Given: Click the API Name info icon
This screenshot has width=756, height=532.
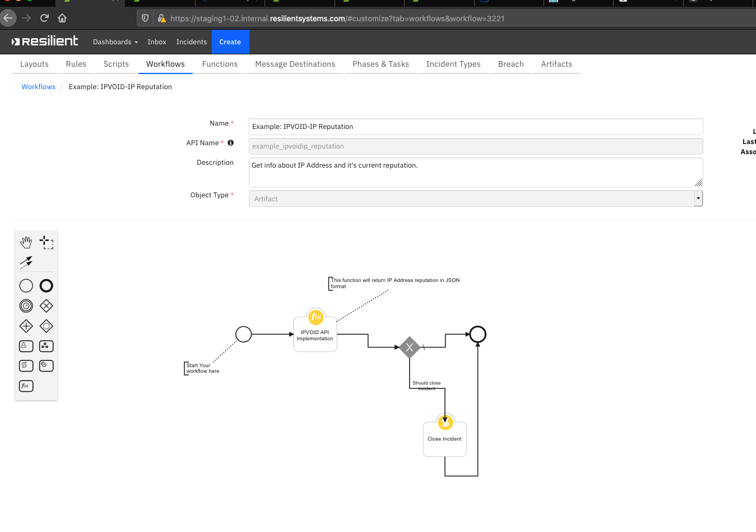Looking at the screenshot, I should point(230,143).
